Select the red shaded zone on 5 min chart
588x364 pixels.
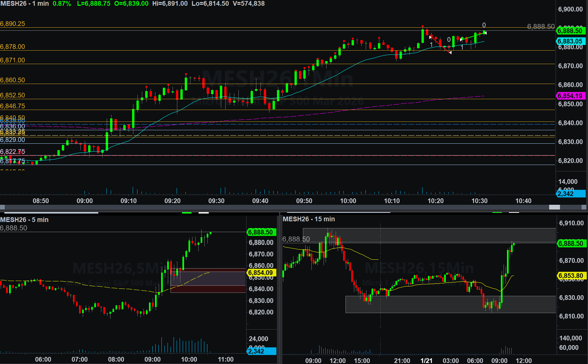208,280
